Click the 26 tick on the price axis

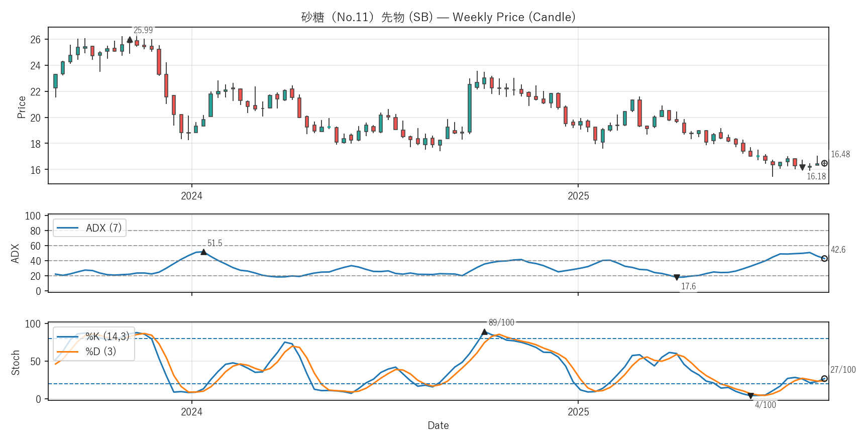click(35, 40)
